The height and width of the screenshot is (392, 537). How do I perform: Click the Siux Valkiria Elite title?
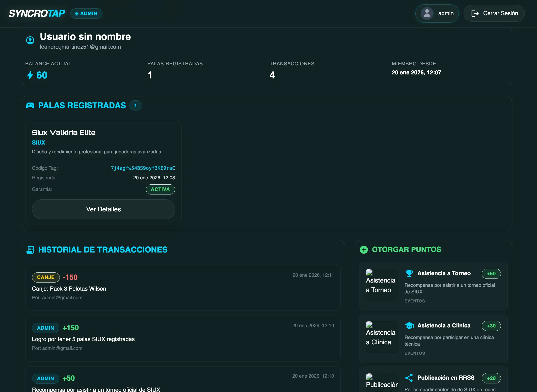tap(64, 132)
